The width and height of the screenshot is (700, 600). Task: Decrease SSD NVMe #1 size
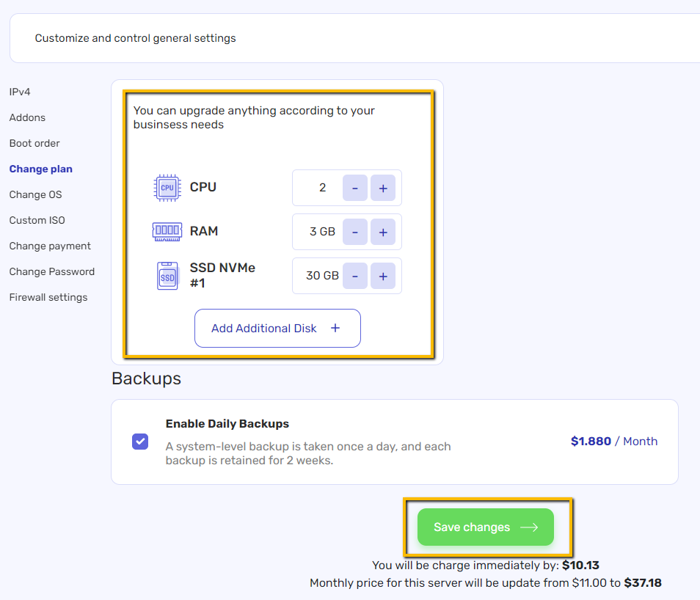(355, 276)
